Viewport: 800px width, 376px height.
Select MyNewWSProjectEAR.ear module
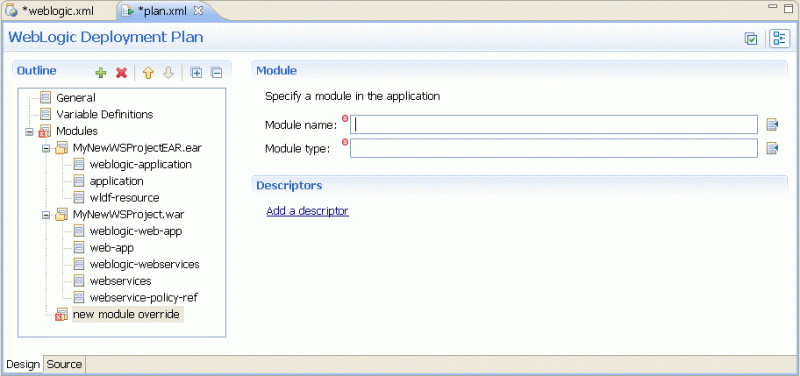pos(137,148)
